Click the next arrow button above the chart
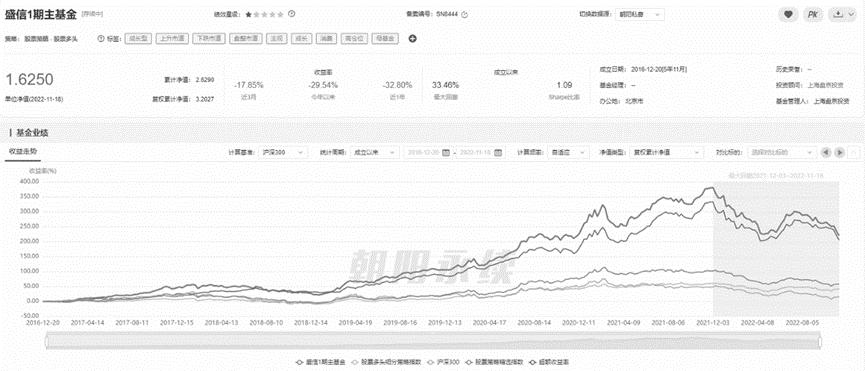Screen dimensions: 865x371 point(839,152)
